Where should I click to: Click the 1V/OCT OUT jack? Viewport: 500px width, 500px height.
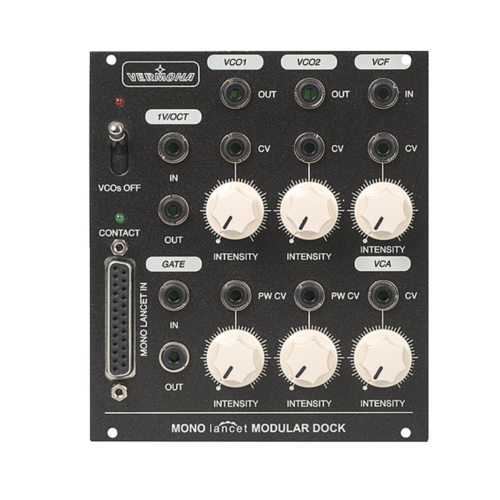[x=173, y=210]
